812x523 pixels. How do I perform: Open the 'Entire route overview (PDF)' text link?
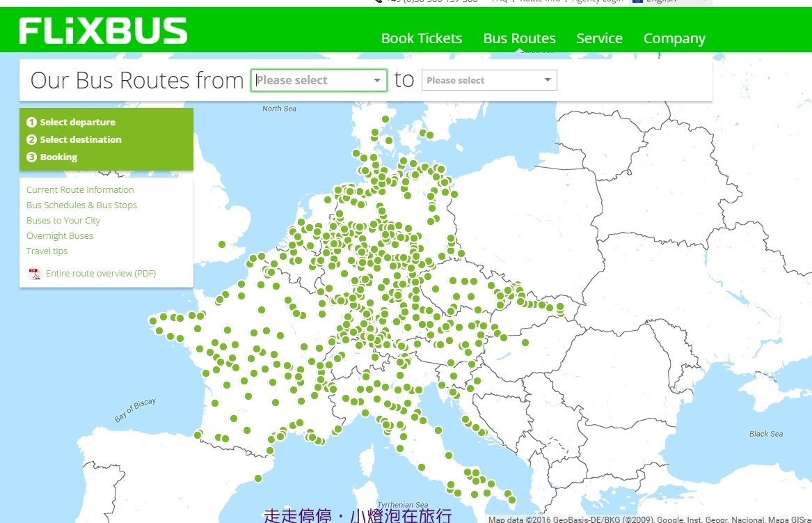pyautogui.click(x=101, y=273)
